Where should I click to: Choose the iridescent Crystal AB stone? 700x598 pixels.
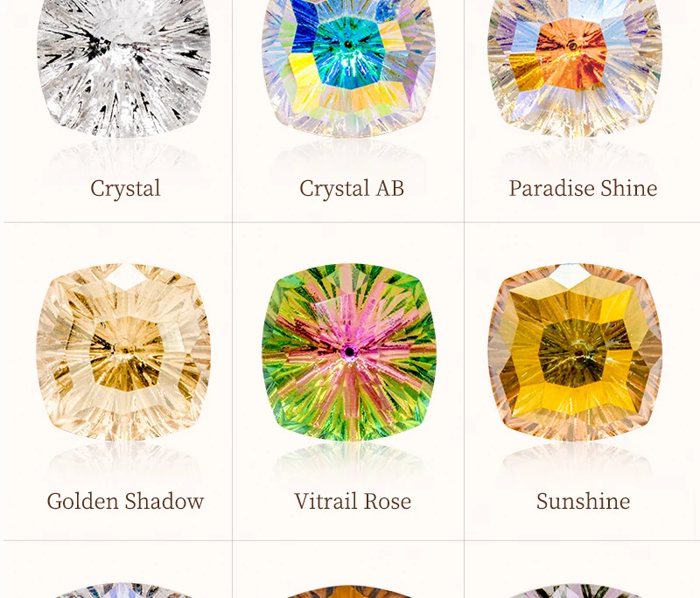pos(348,67)
